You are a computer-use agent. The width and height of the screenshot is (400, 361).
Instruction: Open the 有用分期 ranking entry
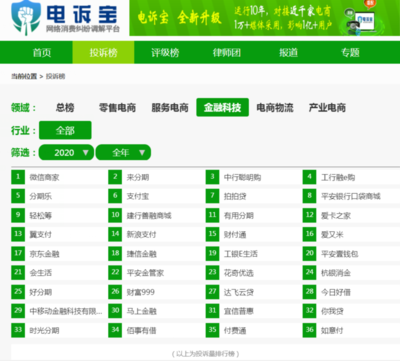(x=239, y=216)
